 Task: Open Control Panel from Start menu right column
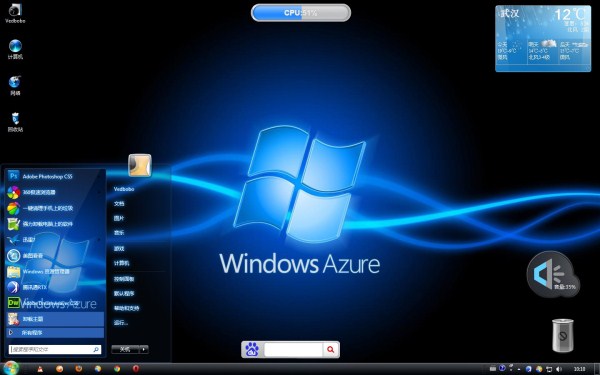point(124,279)
